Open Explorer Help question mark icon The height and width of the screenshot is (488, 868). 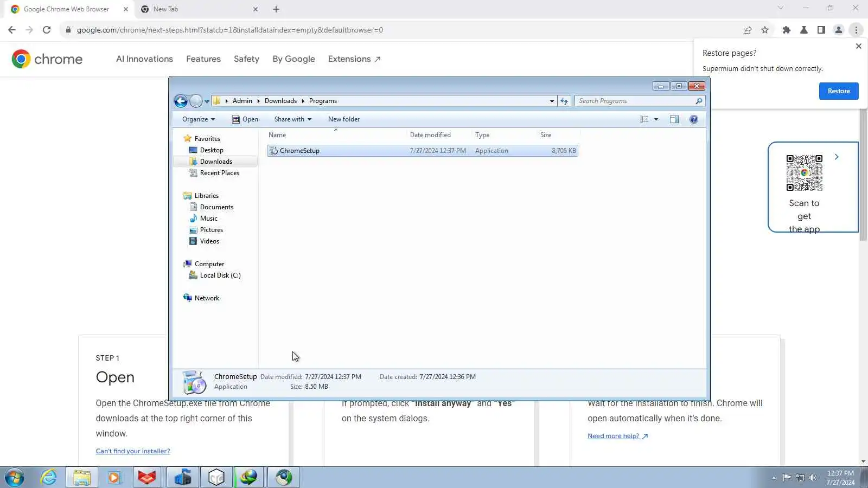click(694, 119)
